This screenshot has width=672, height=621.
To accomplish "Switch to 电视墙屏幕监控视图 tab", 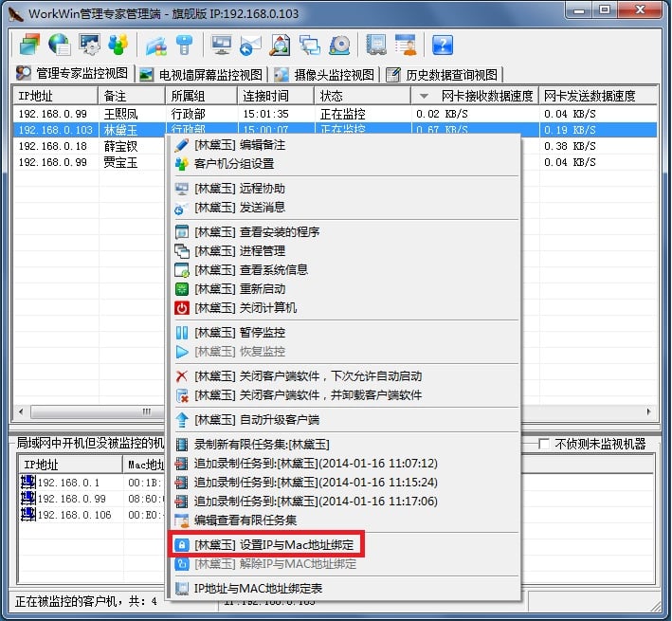I will point(202,75).
